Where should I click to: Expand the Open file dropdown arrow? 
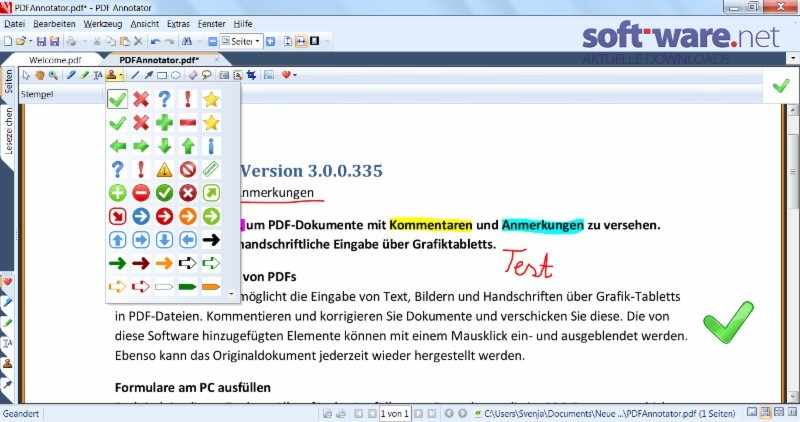click(x=30, y=41)
